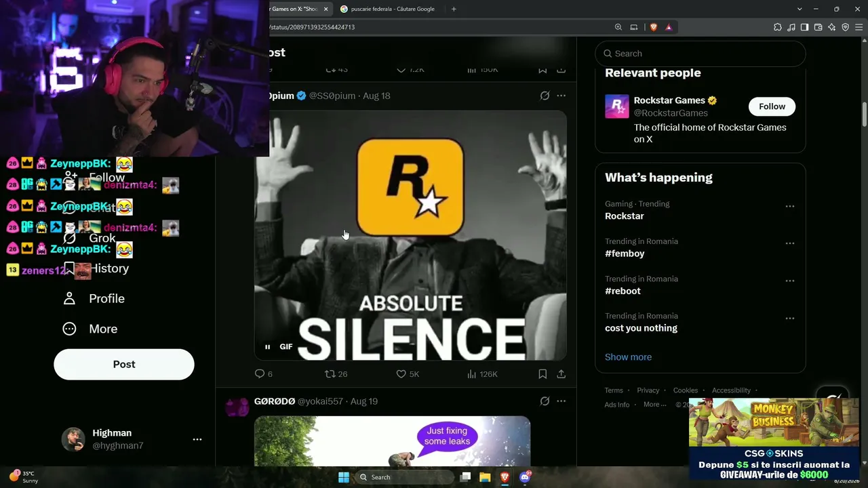Open options for 'cost you nothing' trend
The height and width of the screenshot is (488, 868).
(x=789, y=318)
